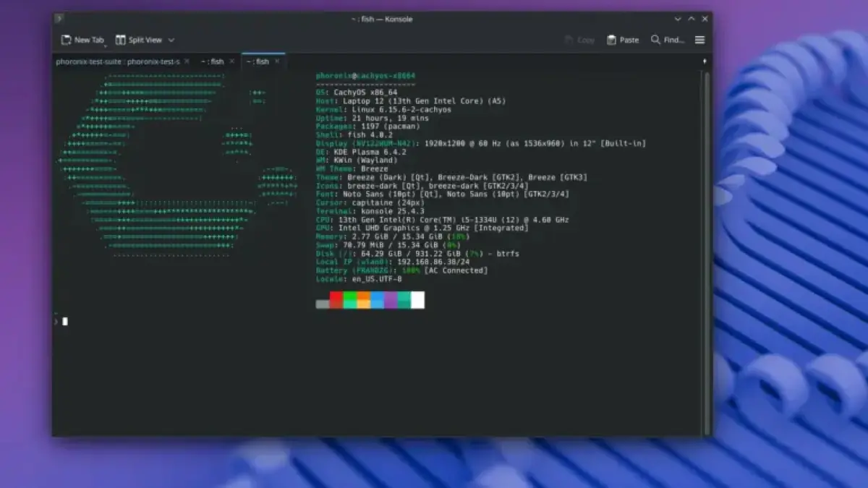The width and height of the screenshot is (868, 488).
Task: Close the active fish tab
Action: point(277,61)
